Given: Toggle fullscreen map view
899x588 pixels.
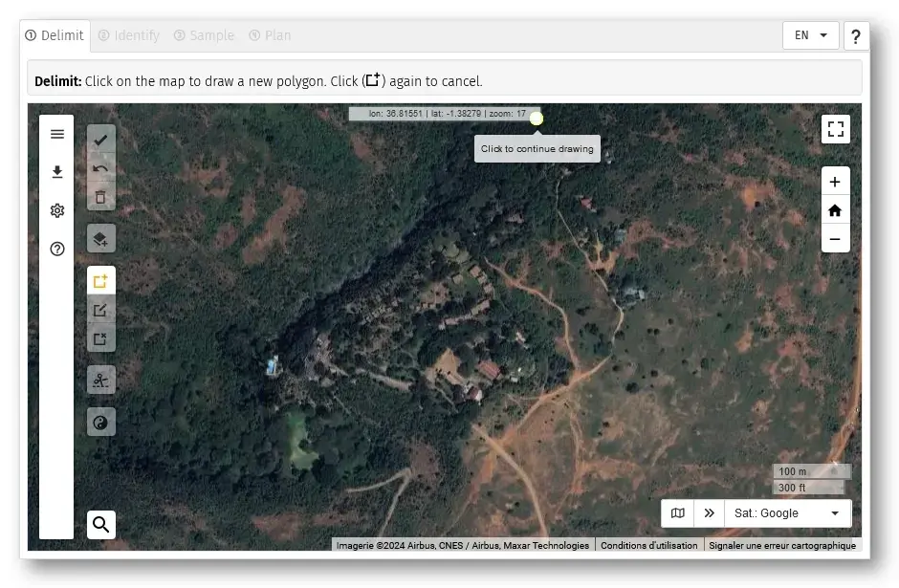Looking at the screenshot, I should [x=835, y=129].
